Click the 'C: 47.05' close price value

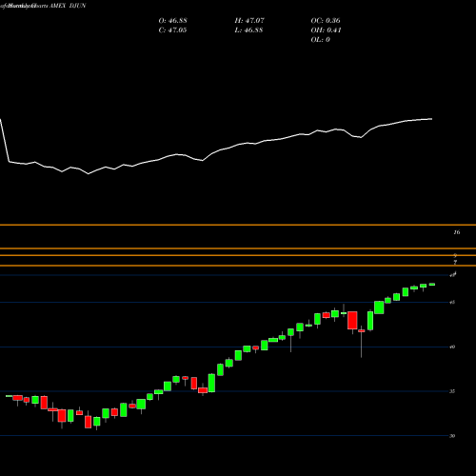click(x=172, y=30)
